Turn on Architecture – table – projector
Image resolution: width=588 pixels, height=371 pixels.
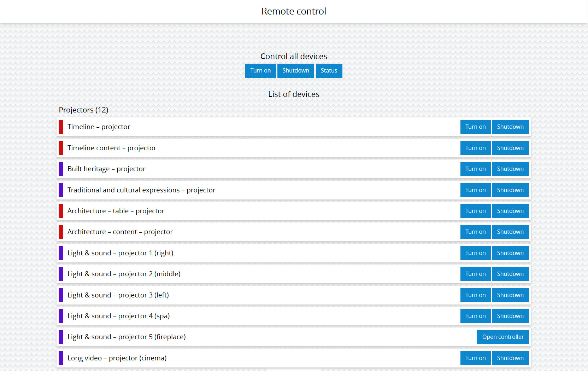coord(475,211)
